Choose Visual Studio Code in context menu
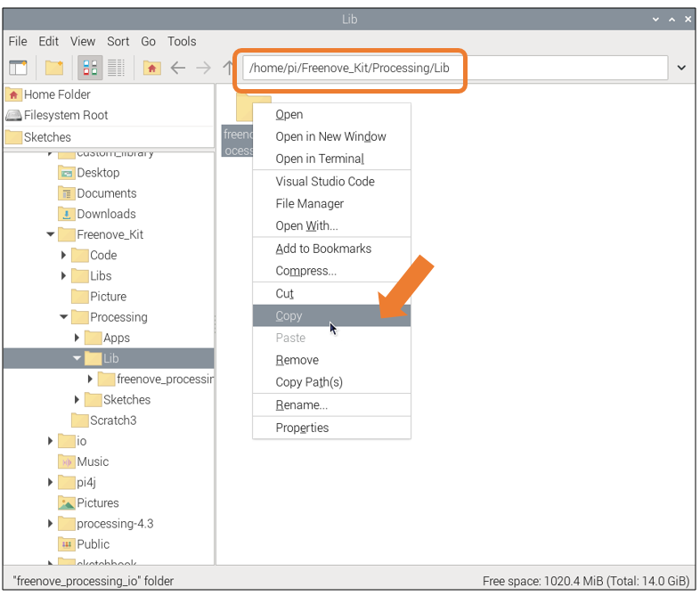This screenshot has width=700, height=596. 331,182
